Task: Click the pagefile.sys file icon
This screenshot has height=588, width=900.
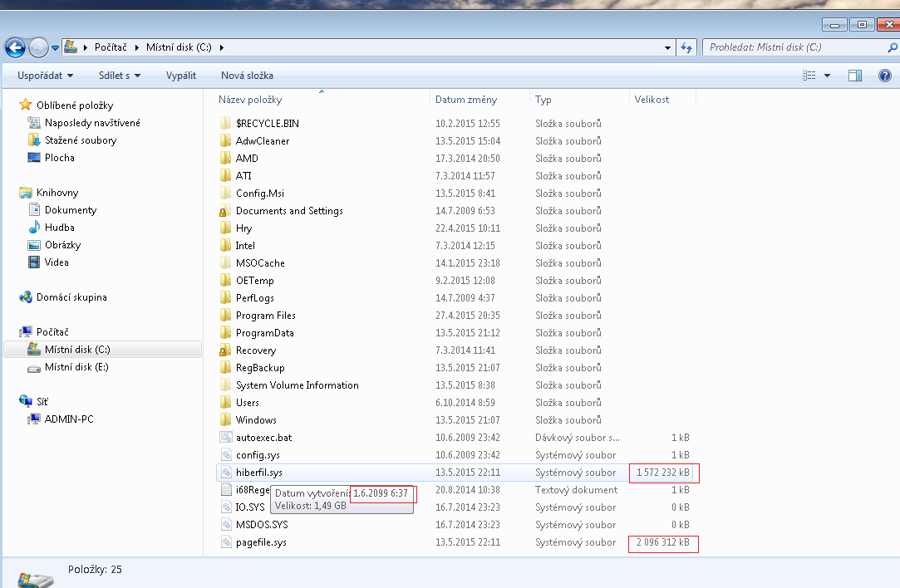Action: coord(226,542)
